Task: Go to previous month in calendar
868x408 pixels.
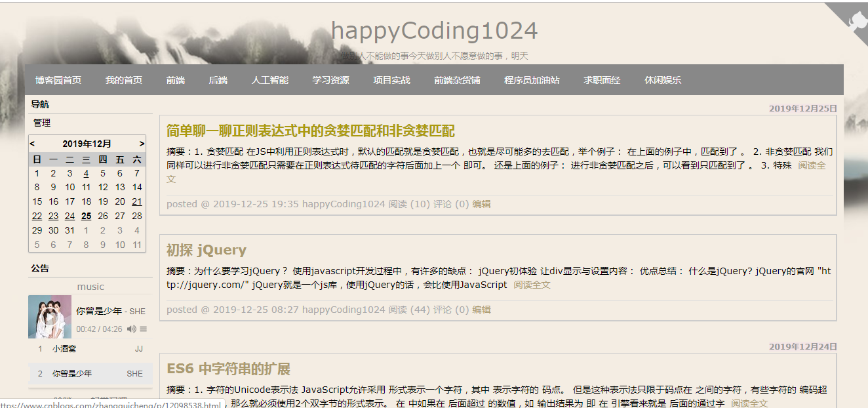Action: click(x=33, y=144)
